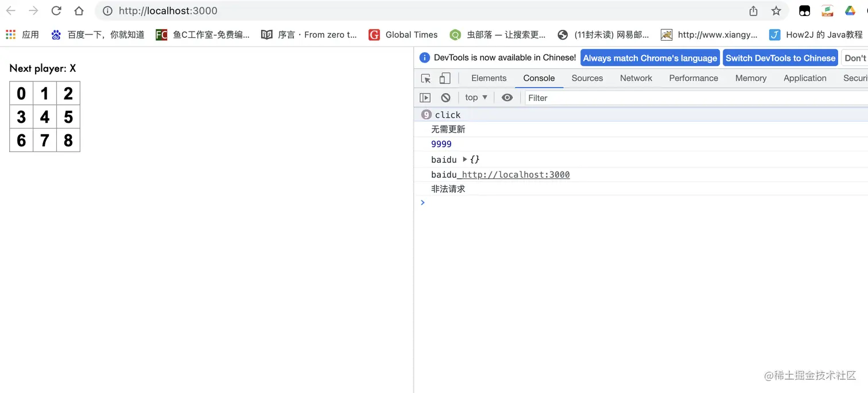Expand the grouped click message with count 9
The height and width of the screenshot is (393, 868).
[425, 115]
